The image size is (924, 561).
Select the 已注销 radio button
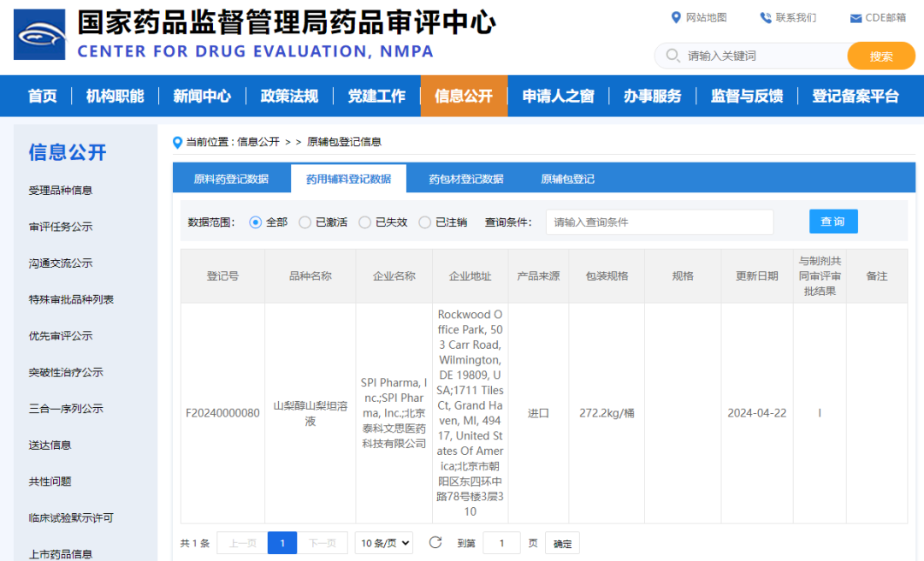pos(424,222)
